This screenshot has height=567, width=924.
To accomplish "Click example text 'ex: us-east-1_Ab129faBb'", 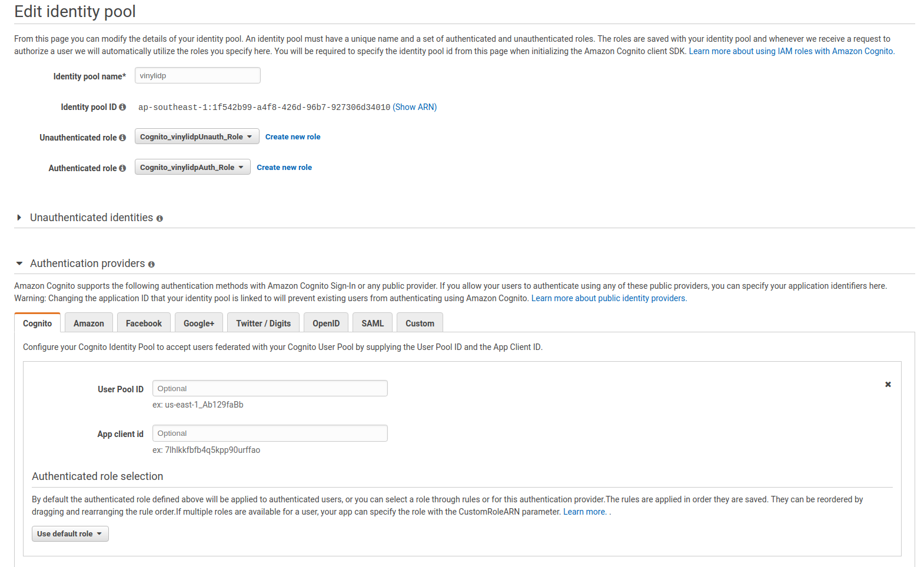I will click(198, 405).
